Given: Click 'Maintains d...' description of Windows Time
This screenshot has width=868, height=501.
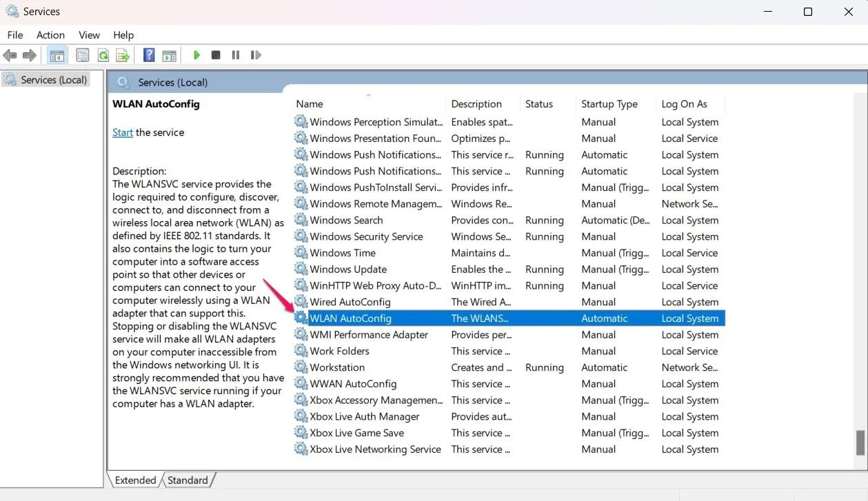Looking at the screenshot, I should (481, 253).
